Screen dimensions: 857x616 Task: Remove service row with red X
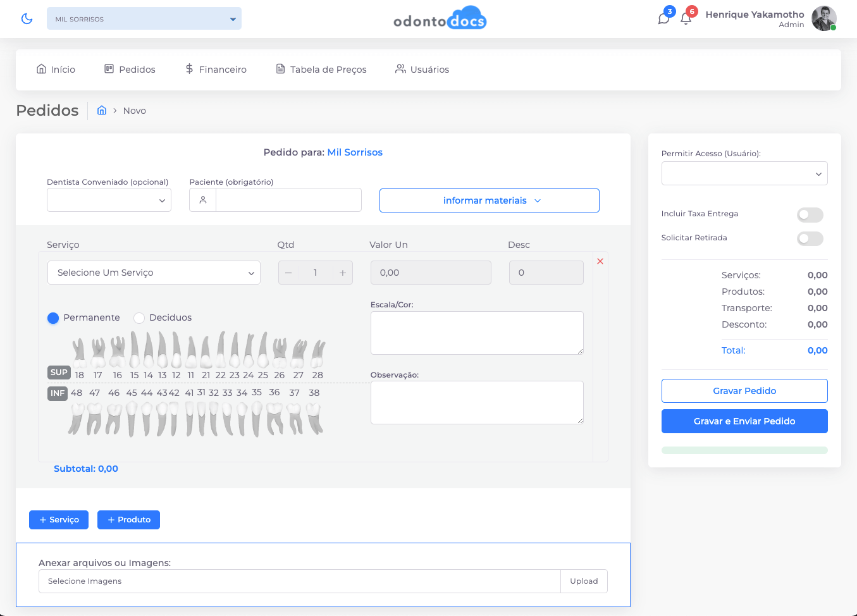coord(600,261)
